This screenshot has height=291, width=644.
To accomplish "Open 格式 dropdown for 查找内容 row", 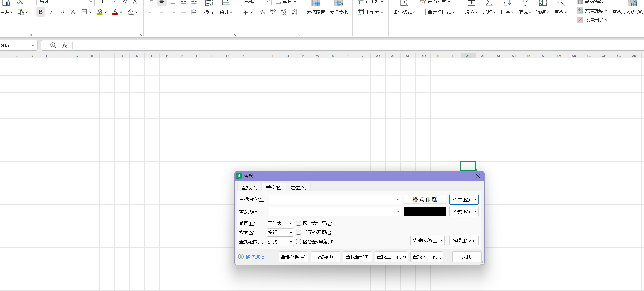I will (x=464, y=199).
